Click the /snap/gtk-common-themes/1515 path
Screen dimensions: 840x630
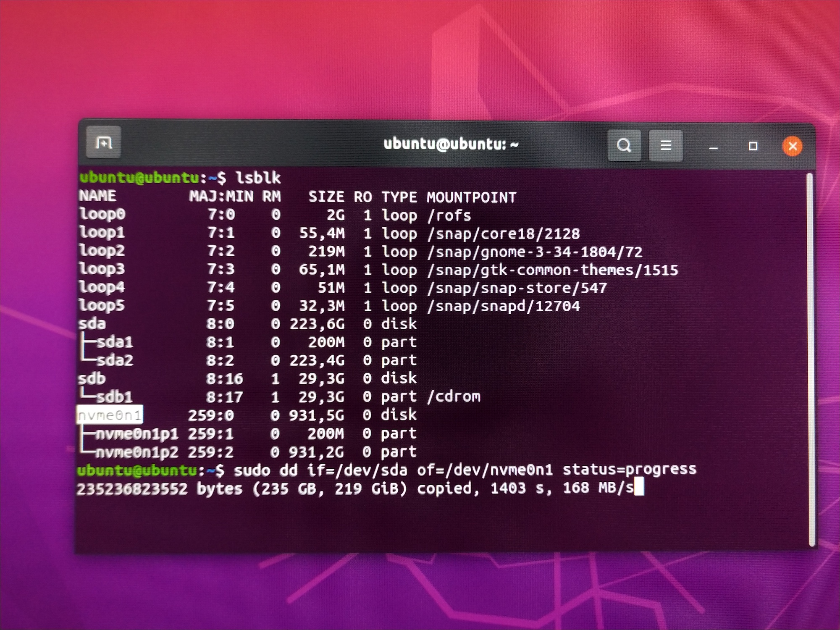552,270
